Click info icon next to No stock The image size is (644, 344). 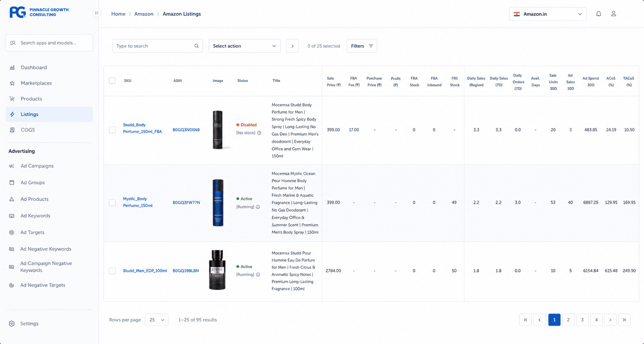pyautogui.click(x=259, y=133)
